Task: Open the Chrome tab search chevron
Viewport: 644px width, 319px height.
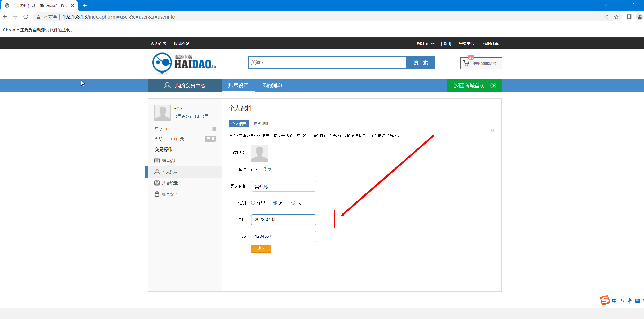Action: 605,5
